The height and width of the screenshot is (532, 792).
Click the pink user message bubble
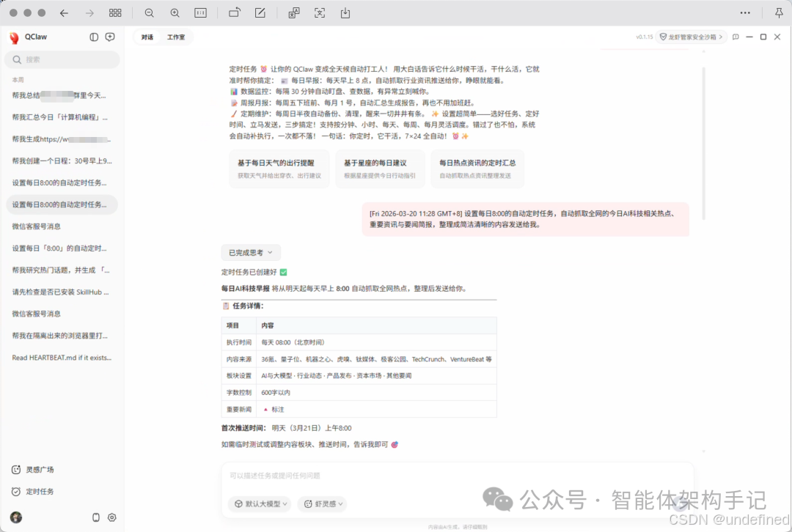click(x=525, y=219)
